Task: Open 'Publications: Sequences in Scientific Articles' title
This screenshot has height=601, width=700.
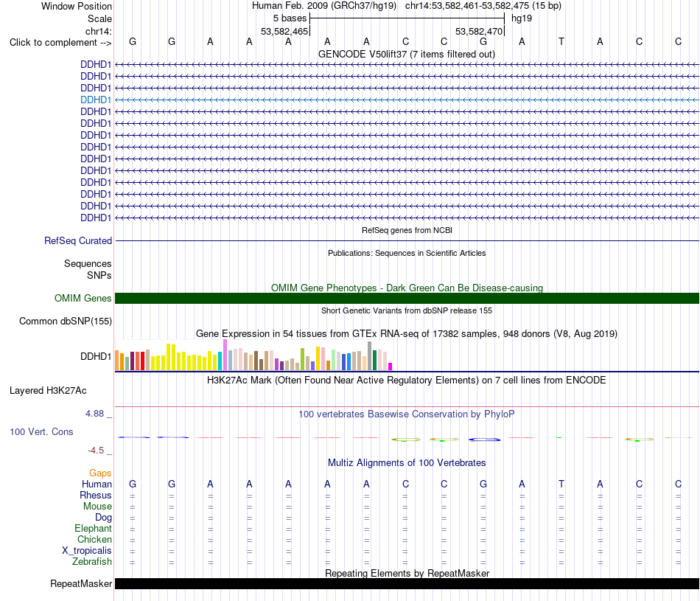Action: [407, 253]
